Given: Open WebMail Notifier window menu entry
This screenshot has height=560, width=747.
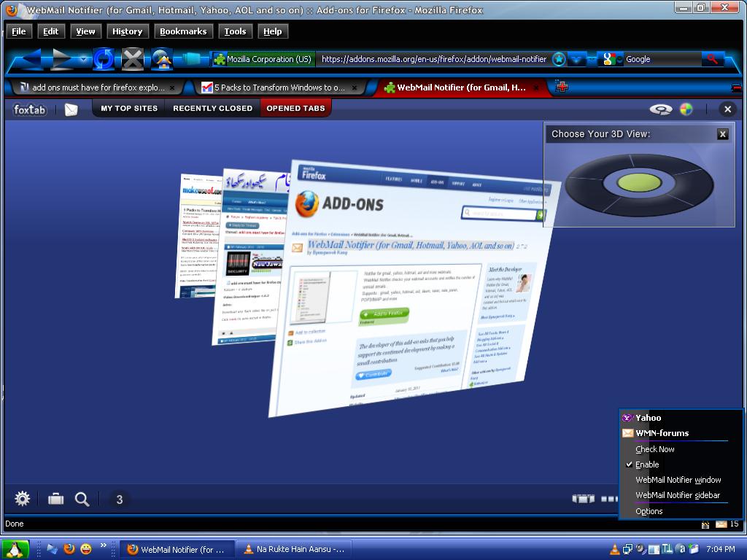Looking at the screenshot, I should (x=681, y=480).
